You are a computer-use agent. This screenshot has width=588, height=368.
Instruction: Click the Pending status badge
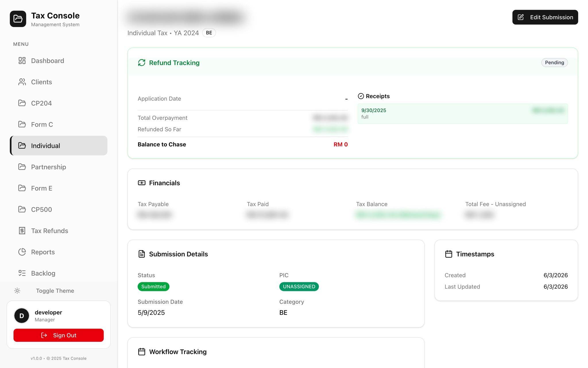(554, 62)
